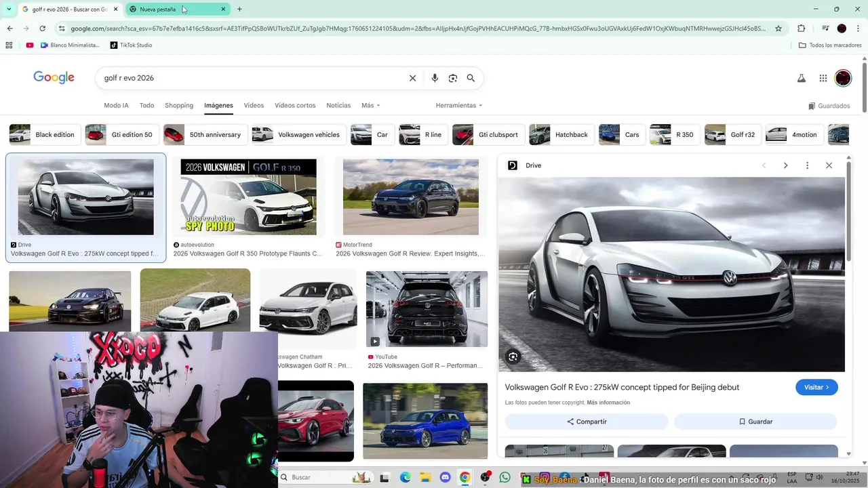868x488 pixels.
Task: Open Chrome three-dot menu
Action: click(x=858, y=28)
